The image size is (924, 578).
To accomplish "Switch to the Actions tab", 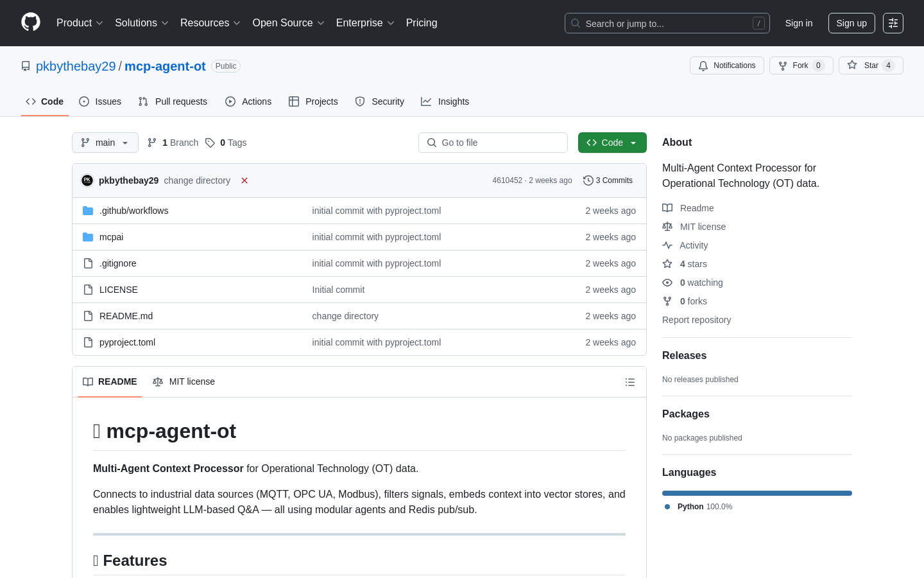I will (x=248, y=101).
